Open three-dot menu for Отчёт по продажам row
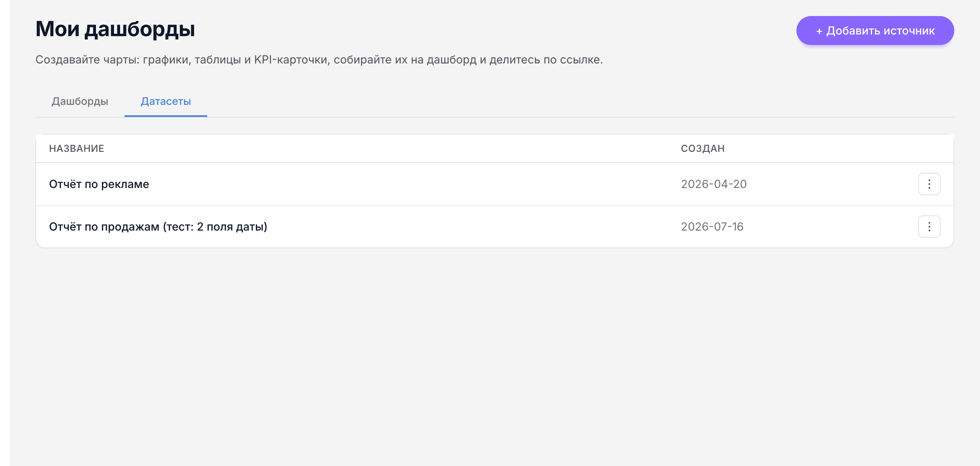Image resolution: width=980 pixels, height=466 pixels. (x=929, y=227)
